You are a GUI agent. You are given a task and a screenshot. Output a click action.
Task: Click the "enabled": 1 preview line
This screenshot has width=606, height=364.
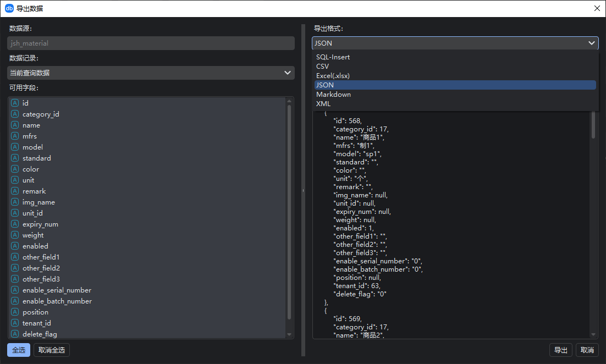(354, 228)
